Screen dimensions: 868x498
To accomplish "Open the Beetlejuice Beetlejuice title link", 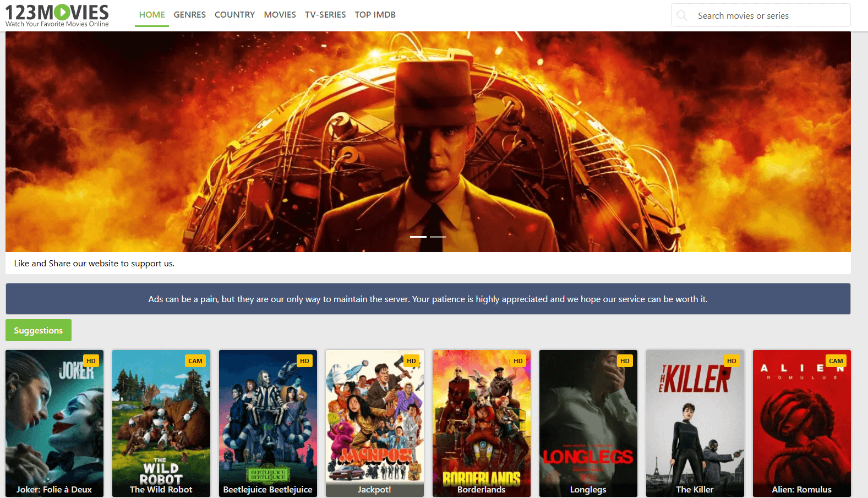I will [268, 489].
